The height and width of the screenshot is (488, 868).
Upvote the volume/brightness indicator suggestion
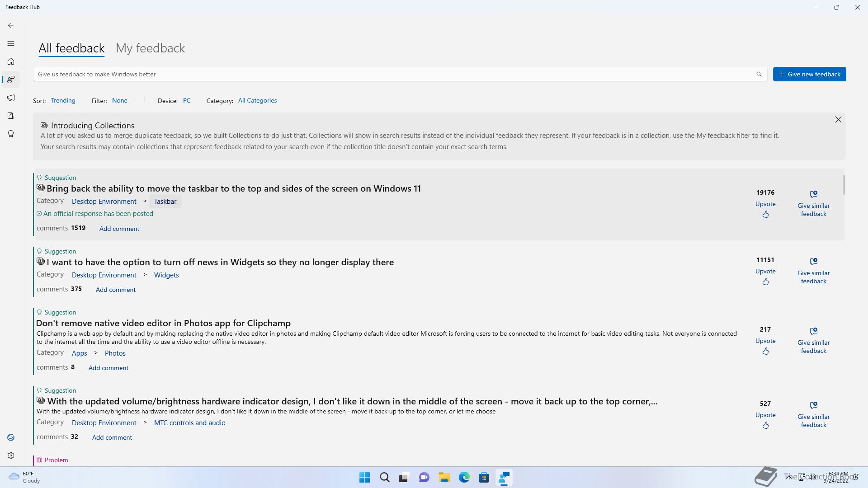[x=765, y=426]
